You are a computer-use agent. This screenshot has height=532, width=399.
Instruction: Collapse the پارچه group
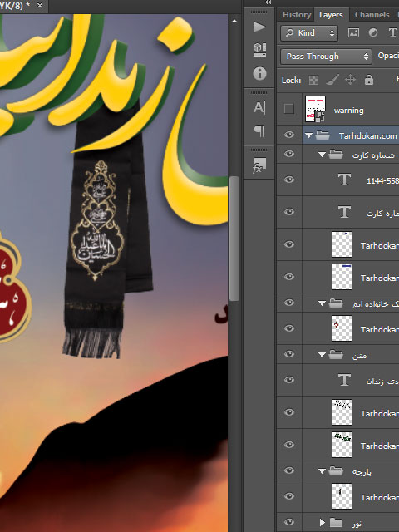coord(322,471)
